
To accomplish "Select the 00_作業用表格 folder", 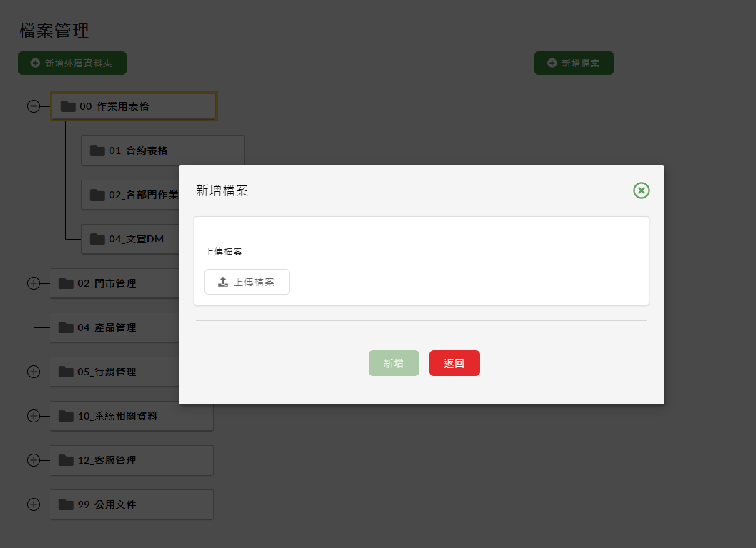I will point(134,106).
